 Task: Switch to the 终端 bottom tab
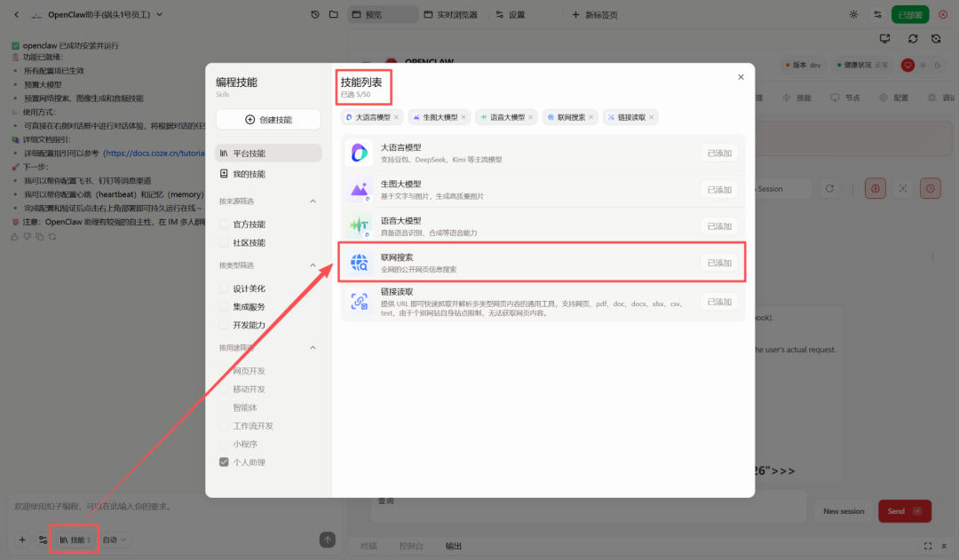369,546
